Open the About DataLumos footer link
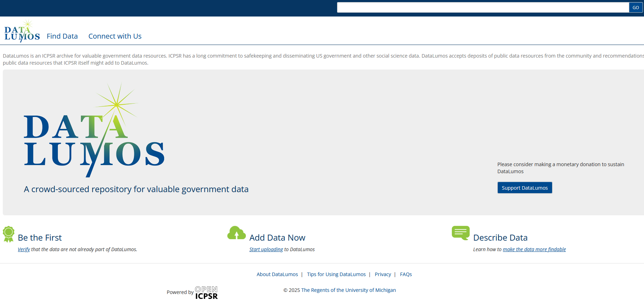The width and height of the screenshot is (644, 307). point(277,274)
